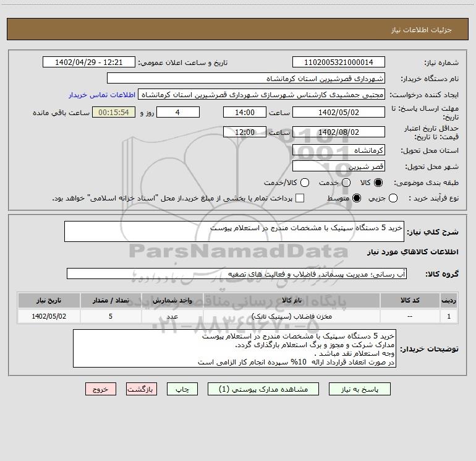Click the quantity cell showing 5

pyautogui.click(x=111, y=316)
